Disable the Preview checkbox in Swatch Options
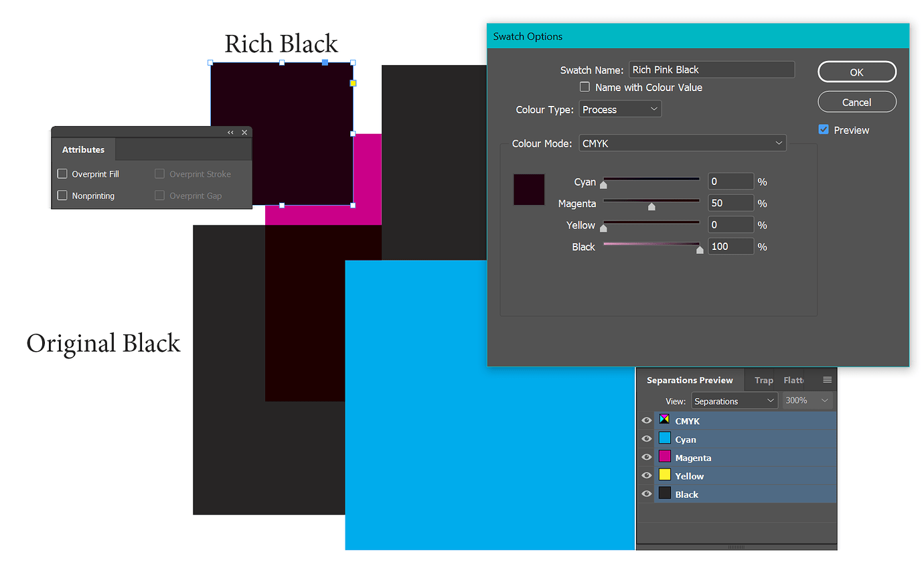This screenshot has width=924, height=587. (x=824, y=129)
